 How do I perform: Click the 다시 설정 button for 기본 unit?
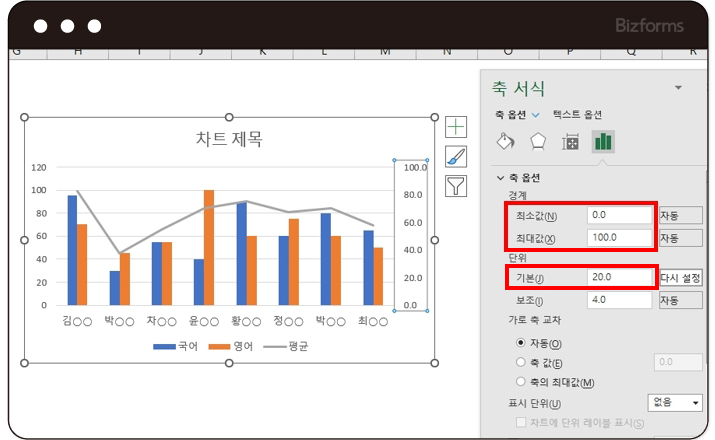click(x=680, y=277)
